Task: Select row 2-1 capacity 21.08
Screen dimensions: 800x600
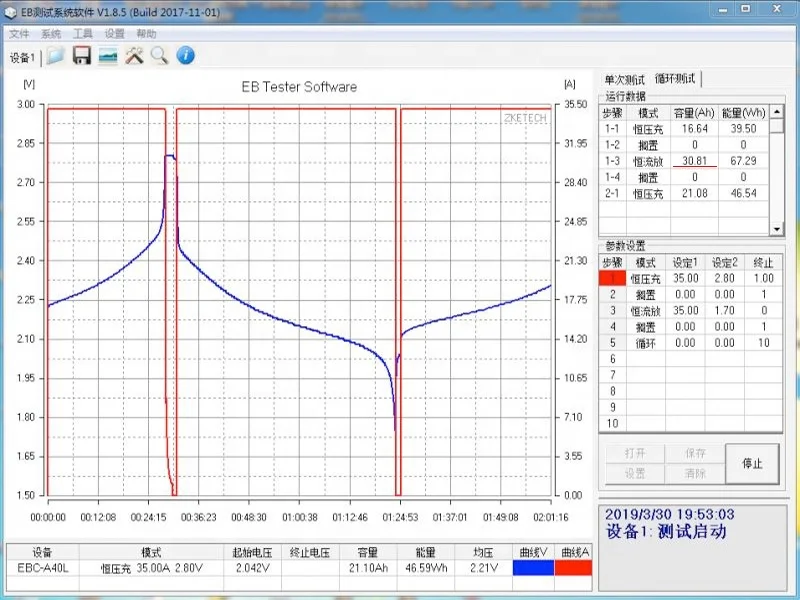Action: pyautogui.click(x=694, y=193)
